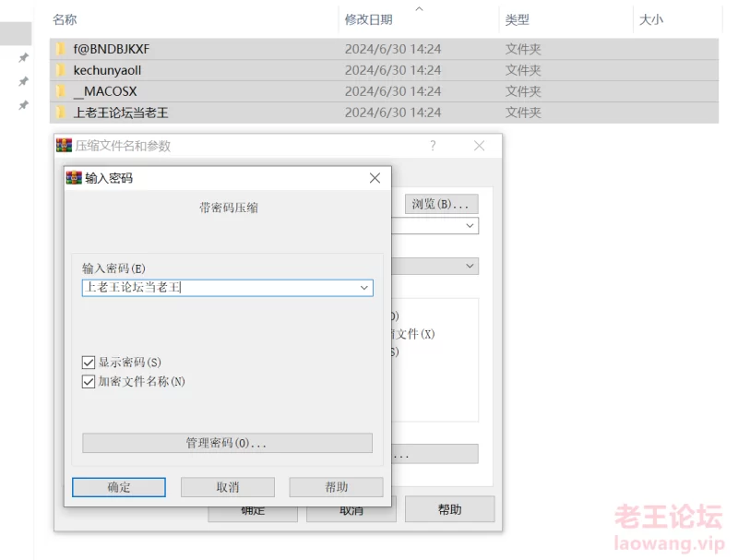Screen dimensions: 738x560
Task: Click the sort arrow above the 修改日期 column
Action: click(x=419, y=8)
